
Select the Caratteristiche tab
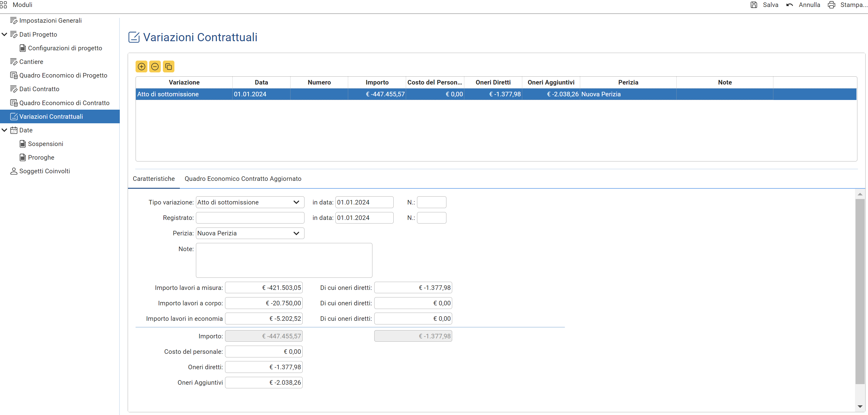(x=154, y=179)
